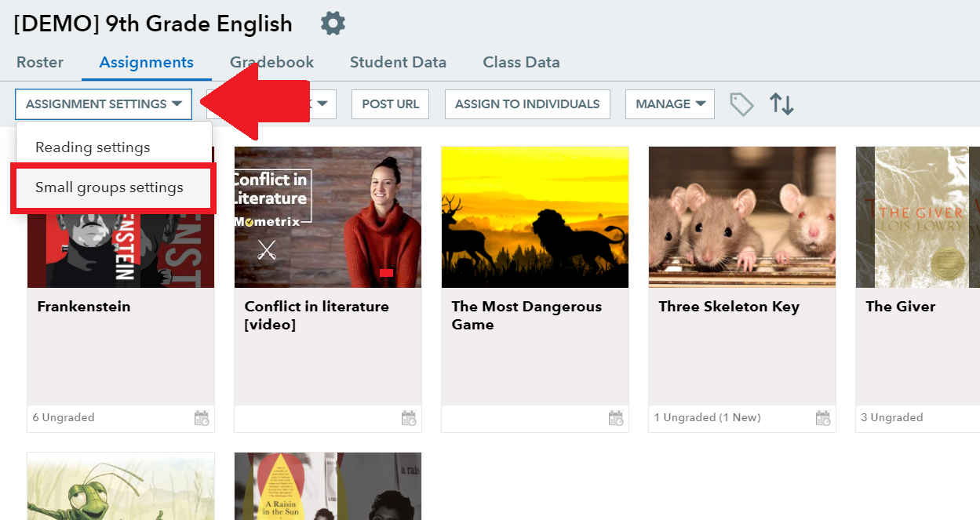The width and height of the screenshot is (980, 520).
Task: Click Assign to Individuals button
Action: coord(527,104)
